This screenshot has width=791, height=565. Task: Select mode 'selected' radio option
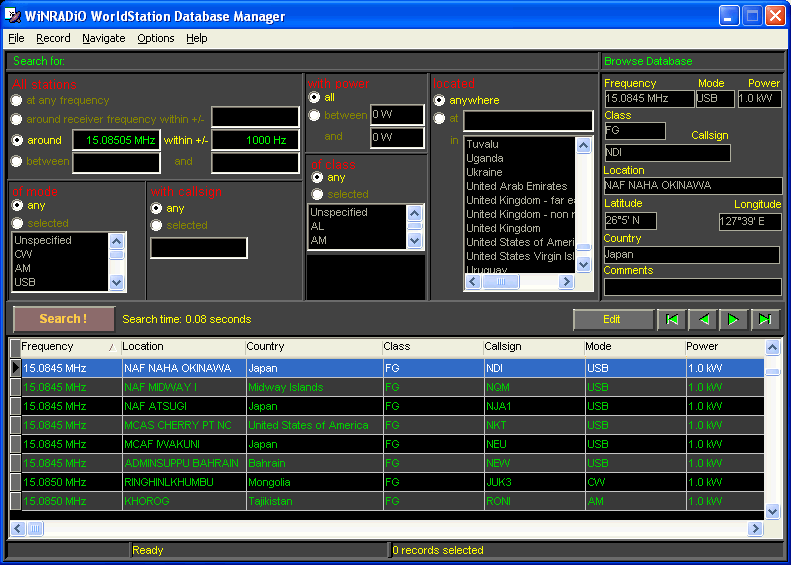pyautogui.click(x=18, y=223)
